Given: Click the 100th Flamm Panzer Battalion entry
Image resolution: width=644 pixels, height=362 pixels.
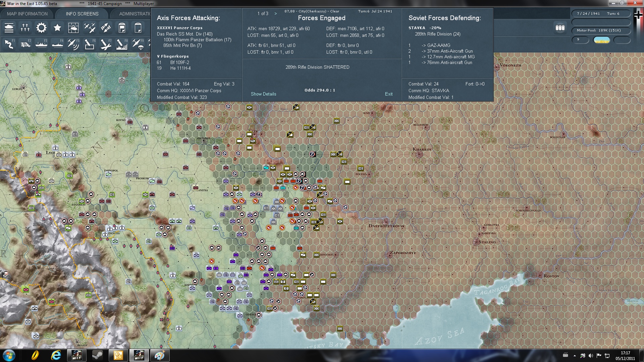Looking at the screenshot, I should pyautogui.click(x=197, y=40).
